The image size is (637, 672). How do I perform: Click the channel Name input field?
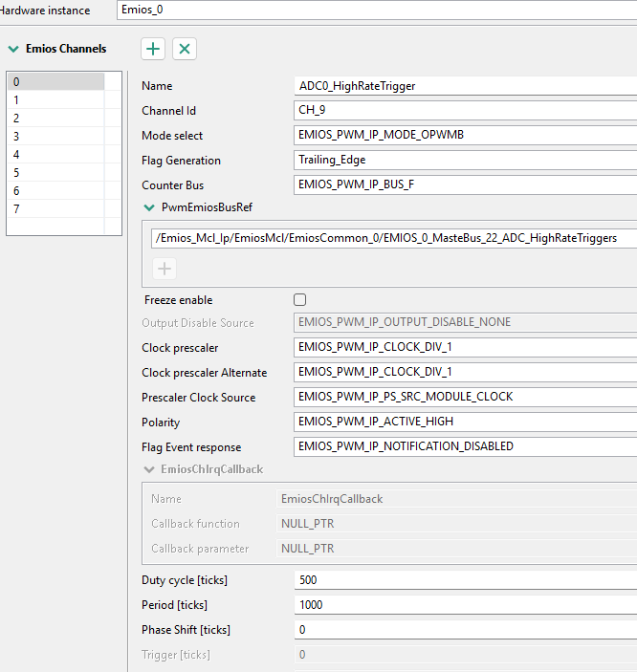[466, 85]
